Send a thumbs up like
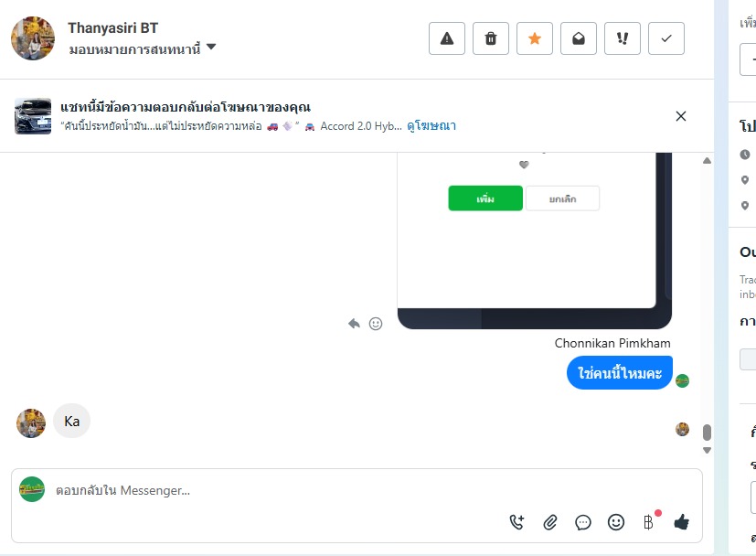756x556 pixels. pyautogui.click(x=682, y=522)
